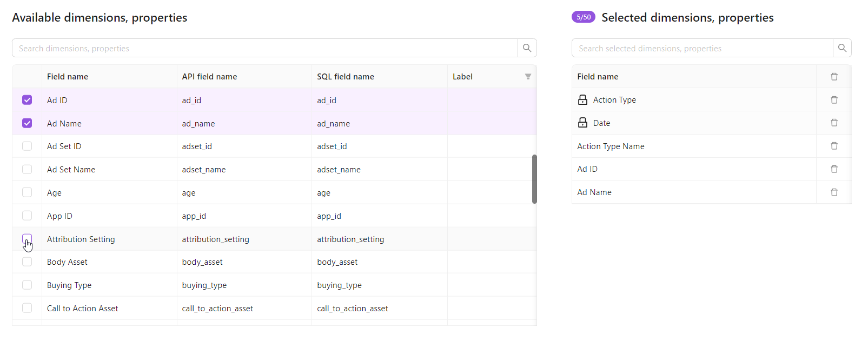Image resolution: width=868 pixels, height=348 pixels.
Task: Uncheck the Ad Name checkbox
Action: (x=27, y=123)
